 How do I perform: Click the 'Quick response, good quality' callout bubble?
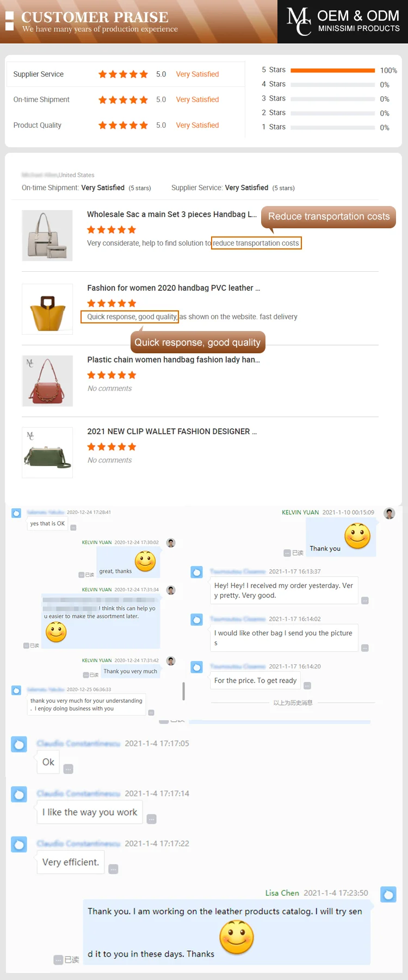pyautogui.click(x=198, y=342)
